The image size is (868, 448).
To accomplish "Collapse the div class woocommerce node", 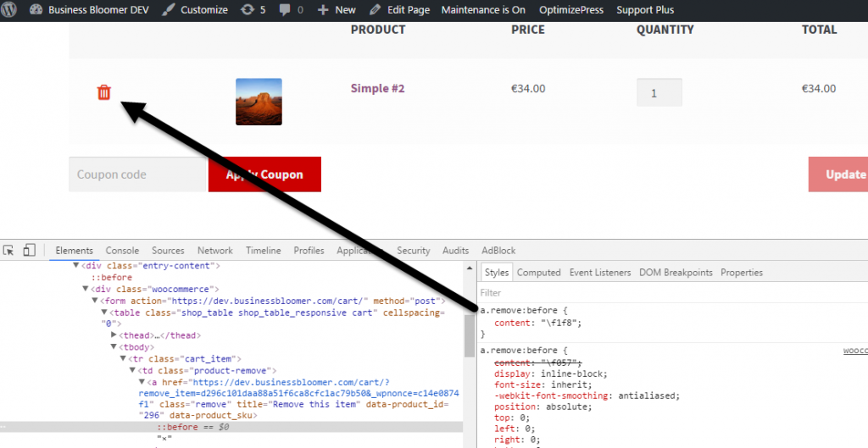I will pyautogui.click(x=86, y=289).
